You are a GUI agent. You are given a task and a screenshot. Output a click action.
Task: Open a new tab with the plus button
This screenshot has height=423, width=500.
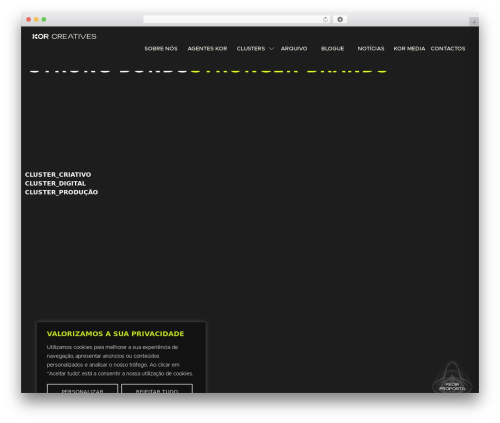474,22
